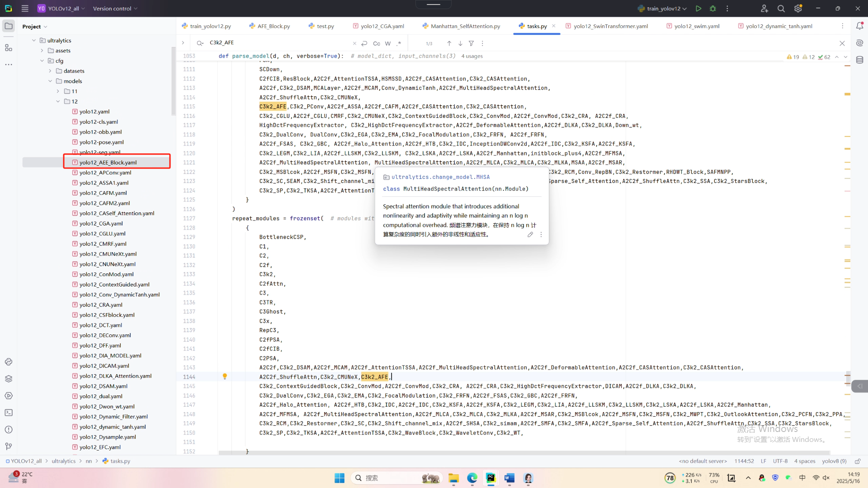This screenshot has height=488, width=868.
Task: Open the Search Everywhere magnifier icon
Action: (781, 9)
